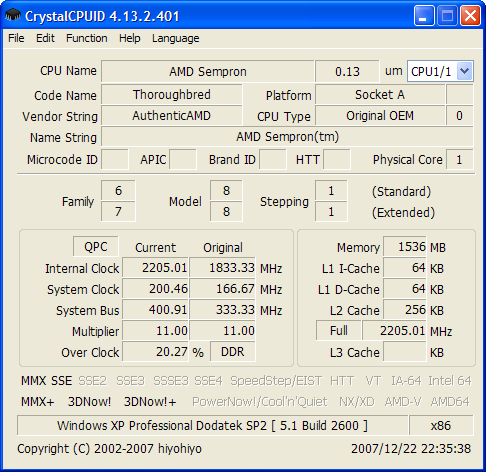Close the CrystalCPUID window

(x=470, y=16)
